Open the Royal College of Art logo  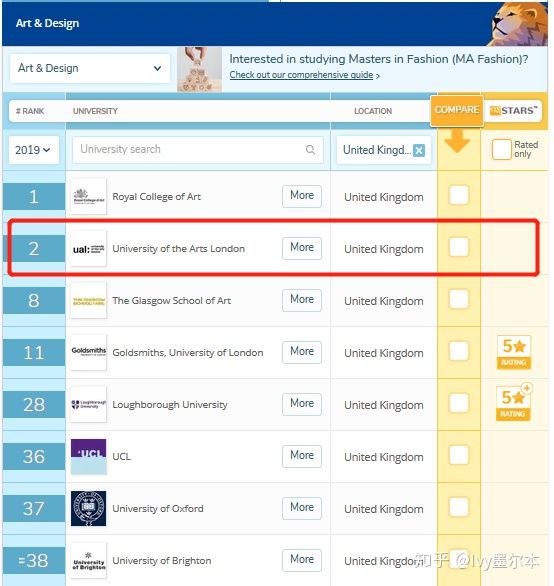click(89, 196)
